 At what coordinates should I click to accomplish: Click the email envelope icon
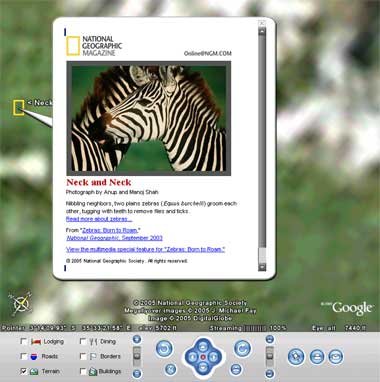(x=336, y=357)
